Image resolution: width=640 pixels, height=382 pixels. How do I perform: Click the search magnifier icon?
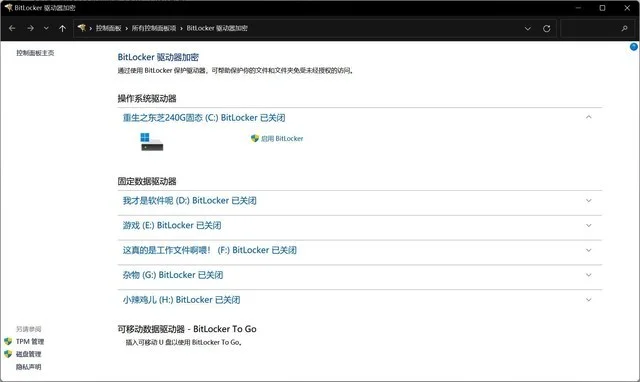click(624, 28)
